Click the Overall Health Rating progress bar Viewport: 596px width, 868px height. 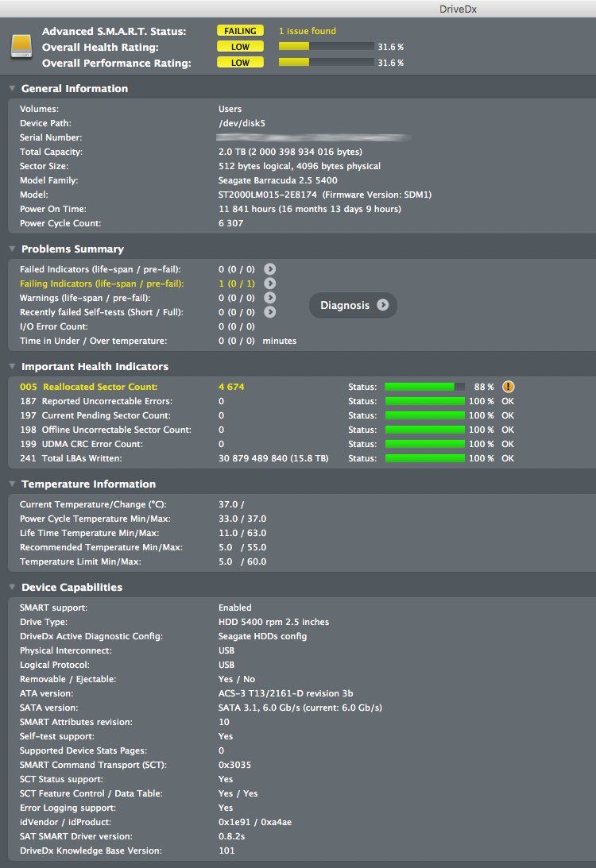pos(327,47)
